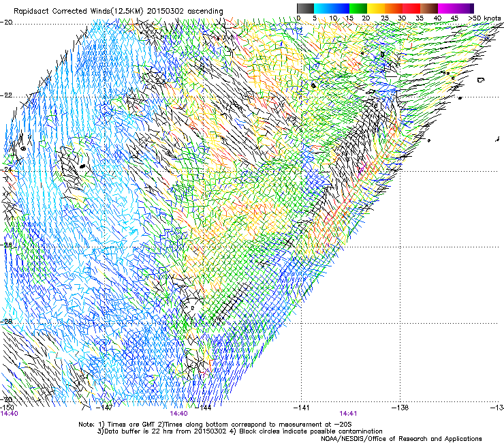Click the -150 longitude axis label
The height and width of the screenshot is (443, 504).
point(7,408)
